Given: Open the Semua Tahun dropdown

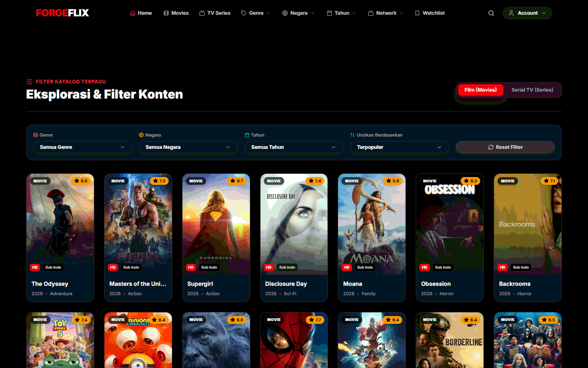Looking at the screenshot, I should (x=294, y=147).
